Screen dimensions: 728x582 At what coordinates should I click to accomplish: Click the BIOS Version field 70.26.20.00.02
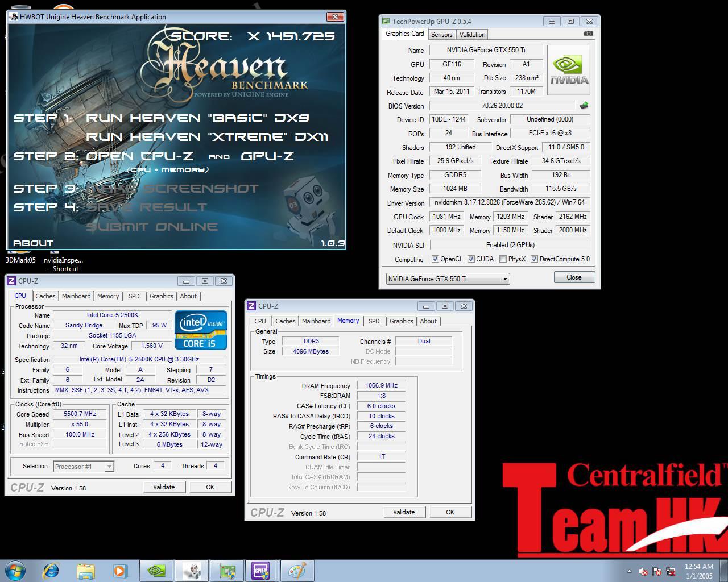(x=502, y=106)
